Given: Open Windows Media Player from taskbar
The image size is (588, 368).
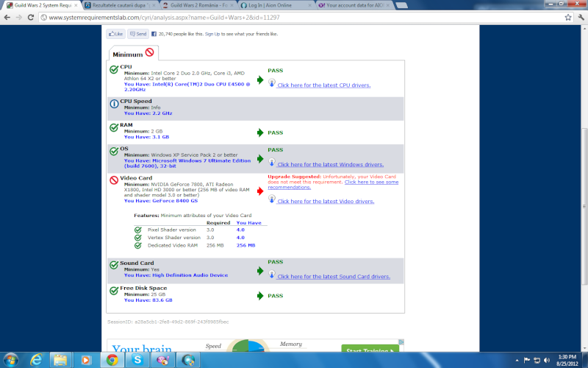Looking at the screenshot, I should (85, 360).
